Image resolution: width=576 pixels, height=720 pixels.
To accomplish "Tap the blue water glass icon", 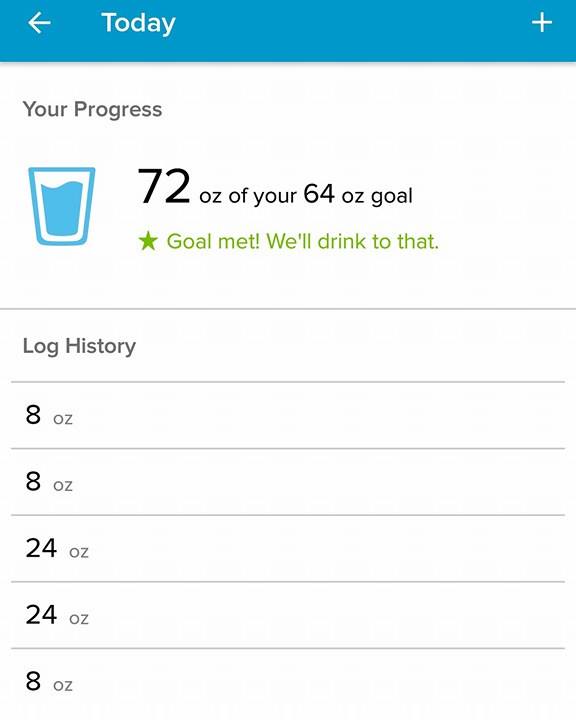I will click(x=62, y=206).
